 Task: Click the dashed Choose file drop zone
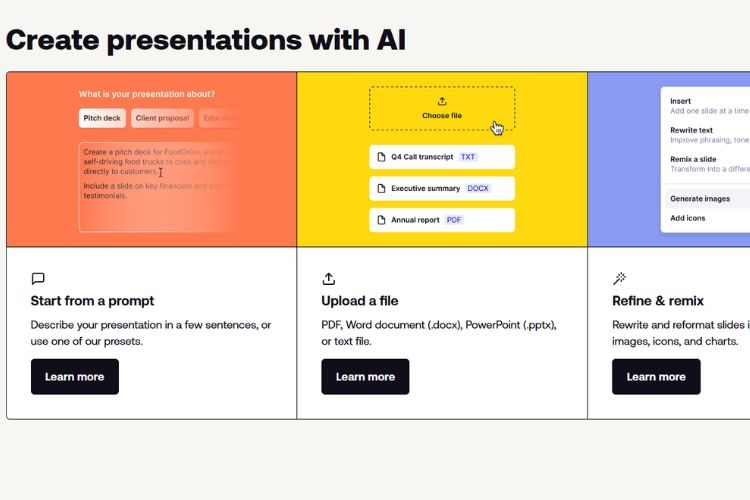click(442, 108)
